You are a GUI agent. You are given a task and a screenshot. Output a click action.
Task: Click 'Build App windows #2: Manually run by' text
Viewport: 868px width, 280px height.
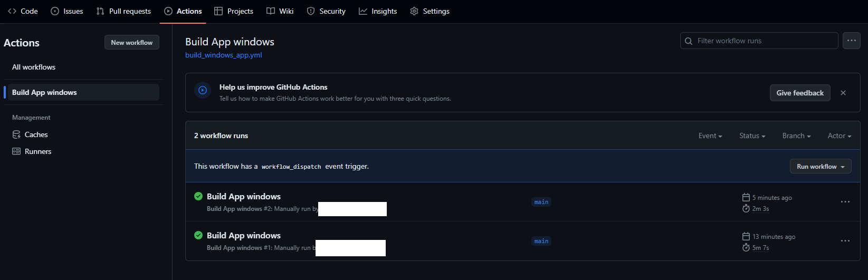coord(263,209)
